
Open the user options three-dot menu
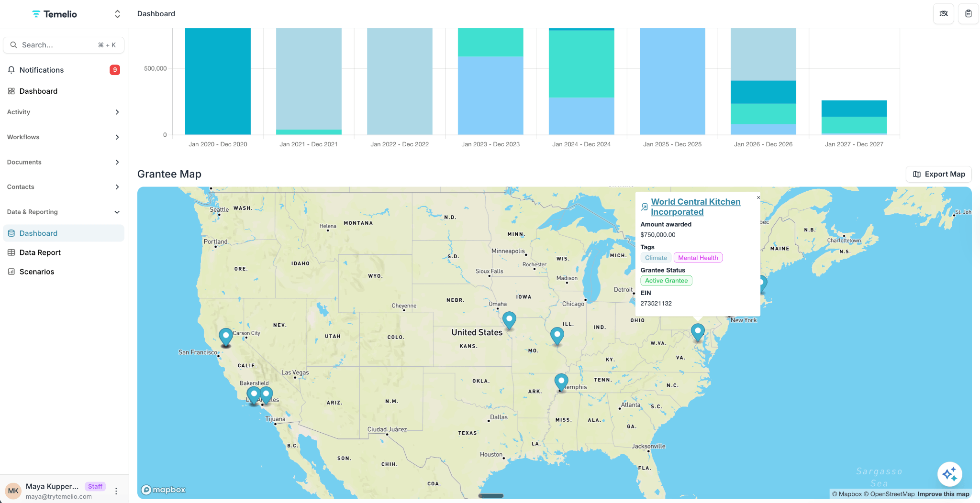tap(116, 491)
